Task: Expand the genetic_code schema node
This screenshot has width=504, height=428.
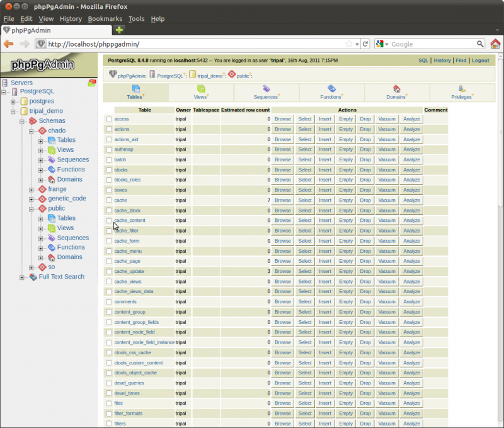Action: tap(31, 199)
